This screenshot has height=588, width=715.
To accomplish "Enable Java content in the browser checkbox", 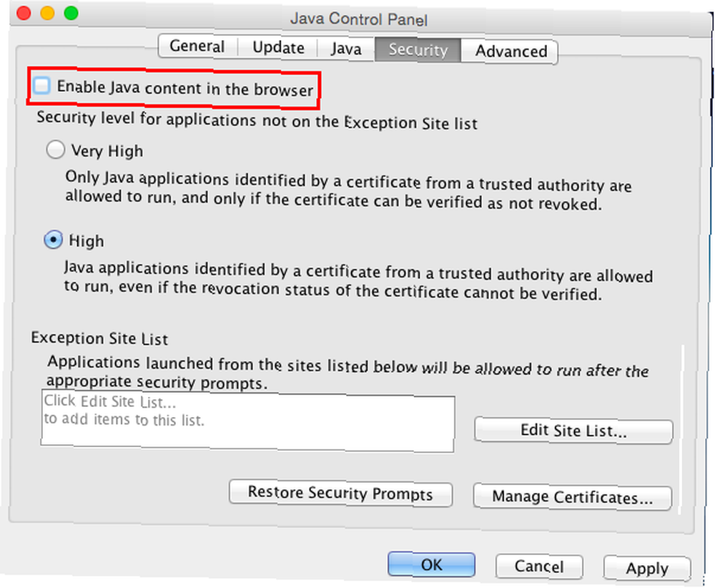I will [x=42, y=85].
